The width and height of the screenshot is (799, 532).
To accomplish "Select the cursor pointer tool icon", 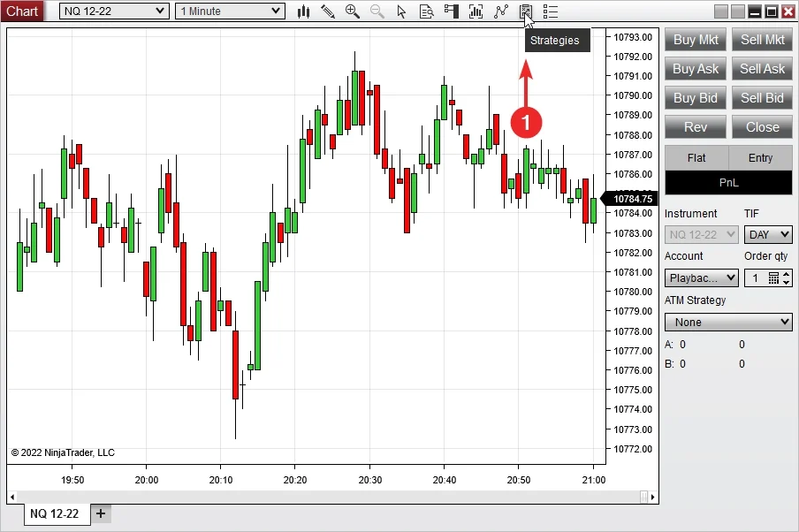I will pyautogui.click(x=402, y=11).
